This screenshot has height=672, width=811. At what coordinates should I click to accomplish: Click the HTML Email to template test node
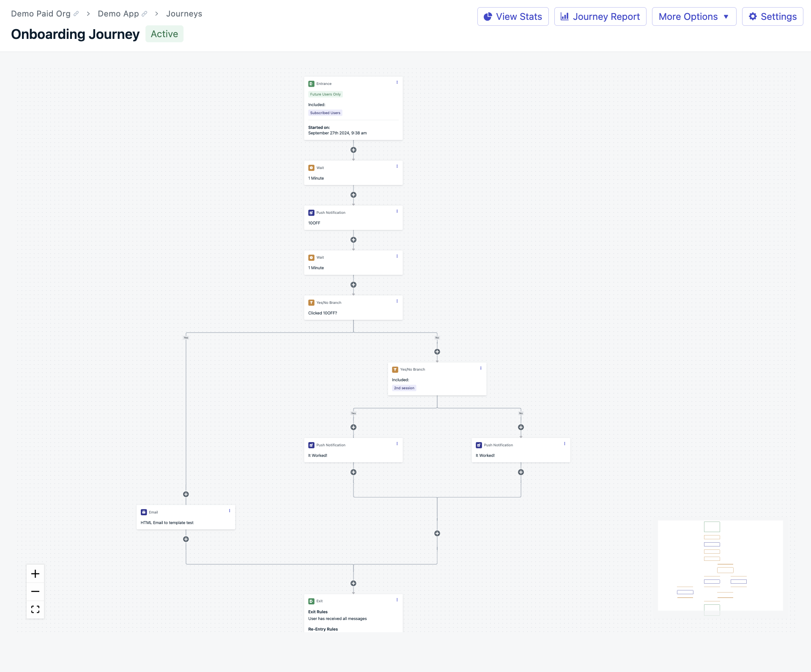pyautogui.click(x=186, y=517)
